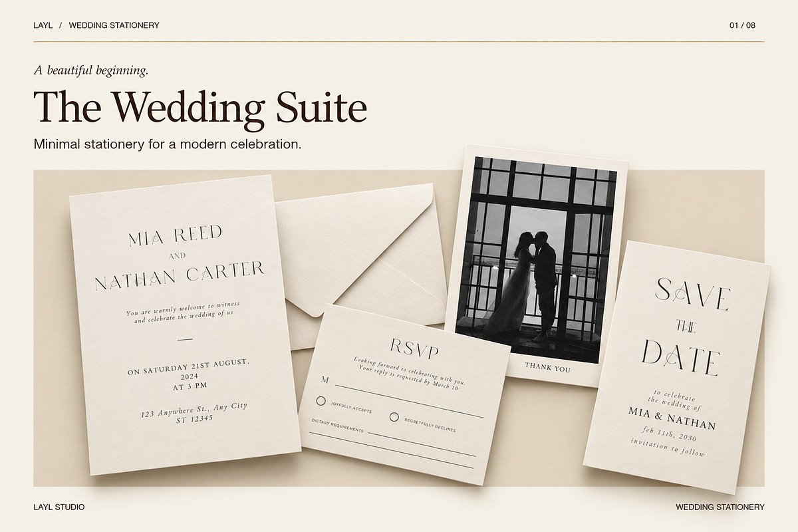
Task: Click the 'LAYL' header text
Action: pos(43,25)
